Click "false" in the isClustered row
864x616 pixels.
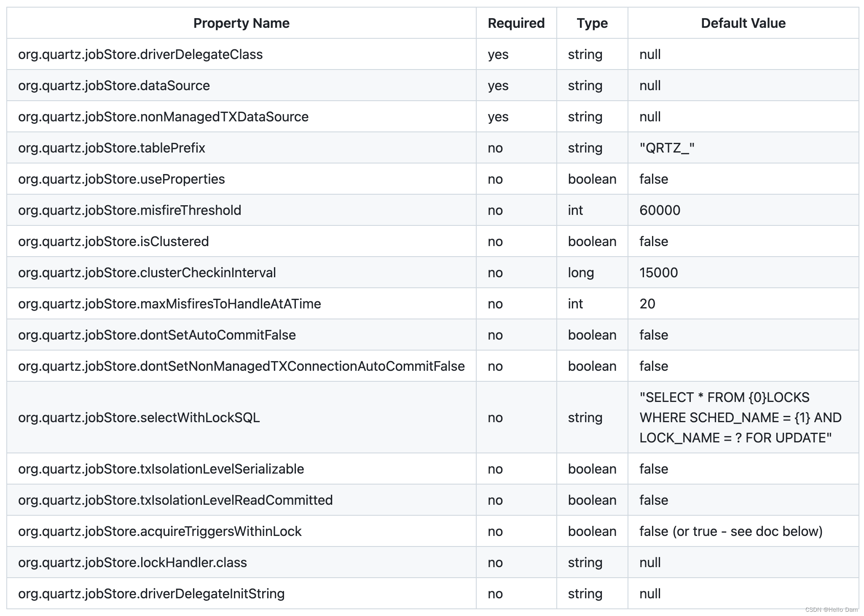coord(654,241)
